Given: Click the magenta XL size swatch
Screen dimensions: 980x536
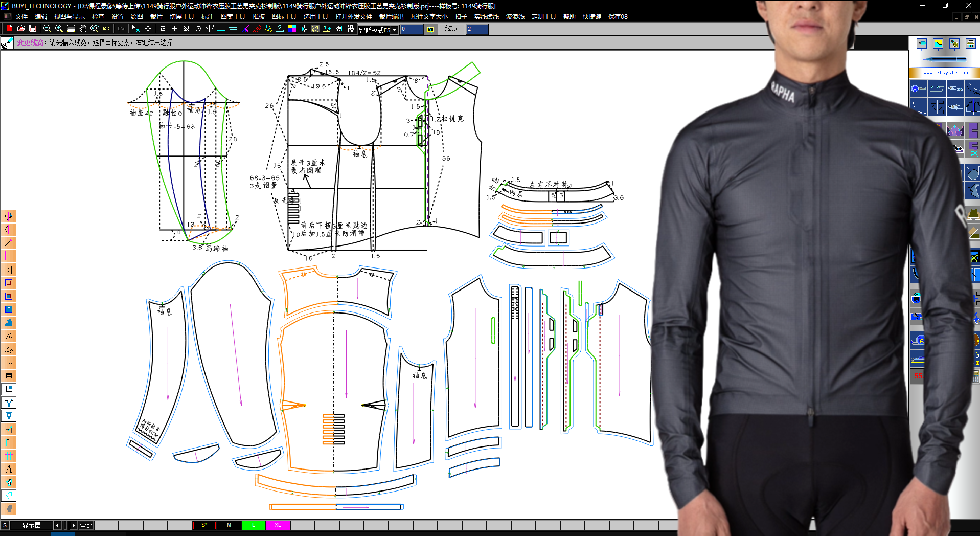Looking at the screenshot, I should click(x=278, y=525).
